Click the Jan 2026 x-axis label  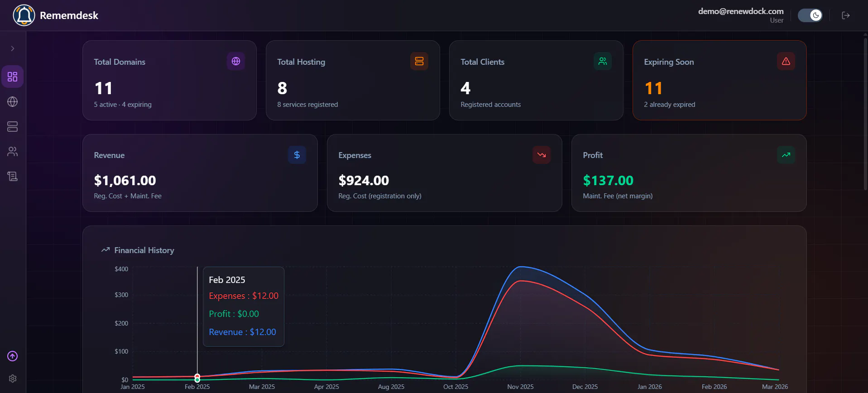point(649,387)
